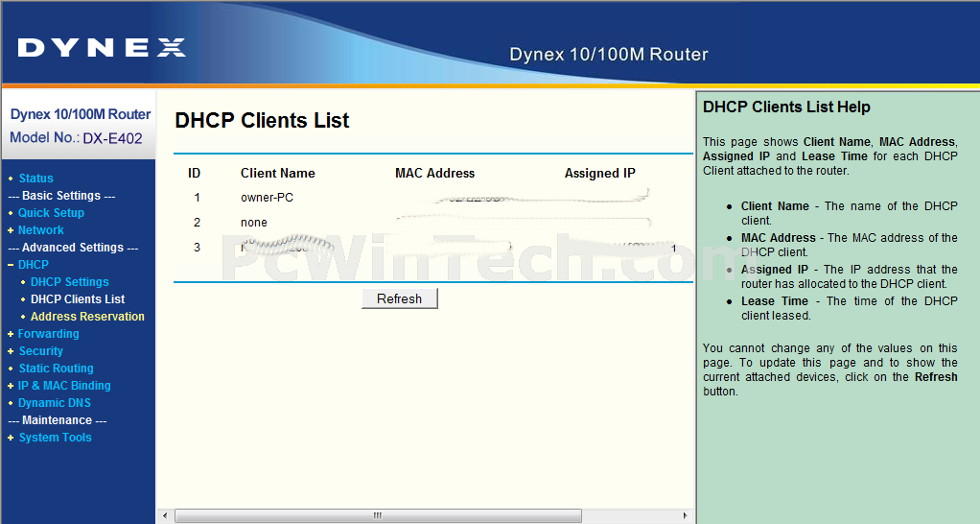Click the scrollbar right arrow
Screen dimensions: 980x524
685,516
